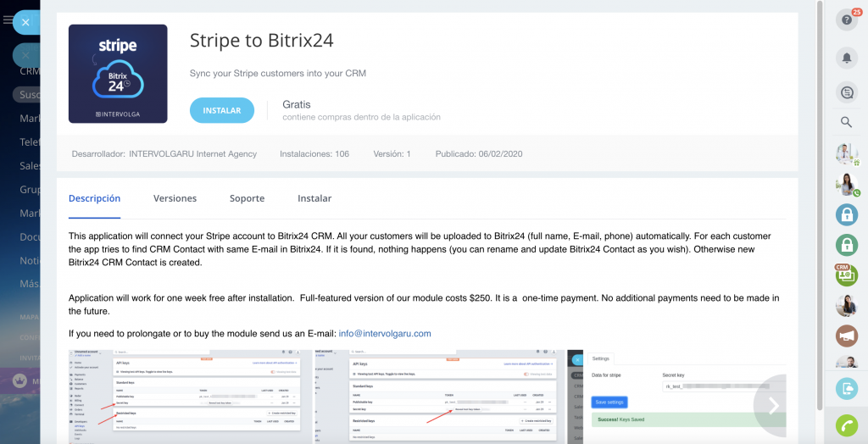Open the notifications bell icon
This screenshot has height=444, width=868.
coord(847,58)
